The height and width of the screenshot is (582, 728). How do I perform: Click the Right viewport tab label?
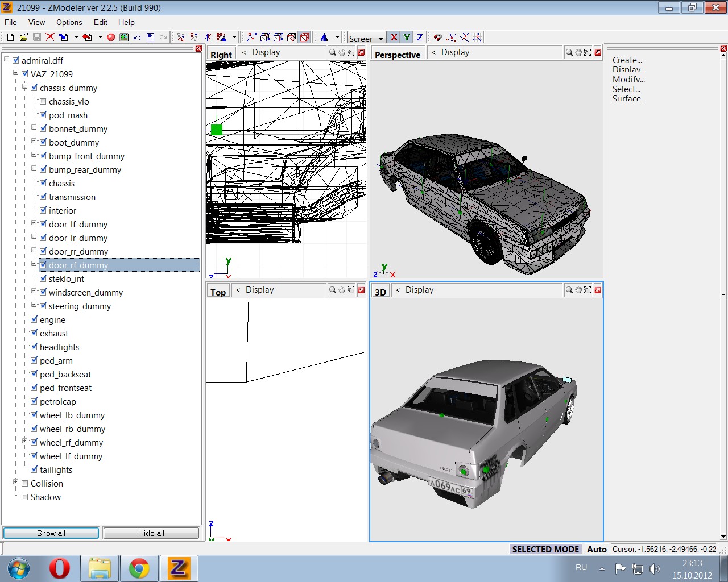point(221,55)
